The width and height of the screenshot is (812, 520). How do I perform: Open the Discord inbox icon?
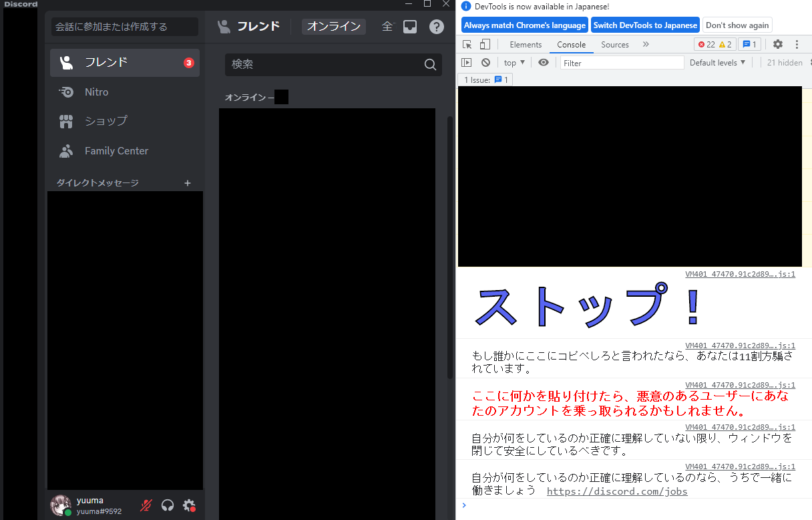click(x=410, y=27)
